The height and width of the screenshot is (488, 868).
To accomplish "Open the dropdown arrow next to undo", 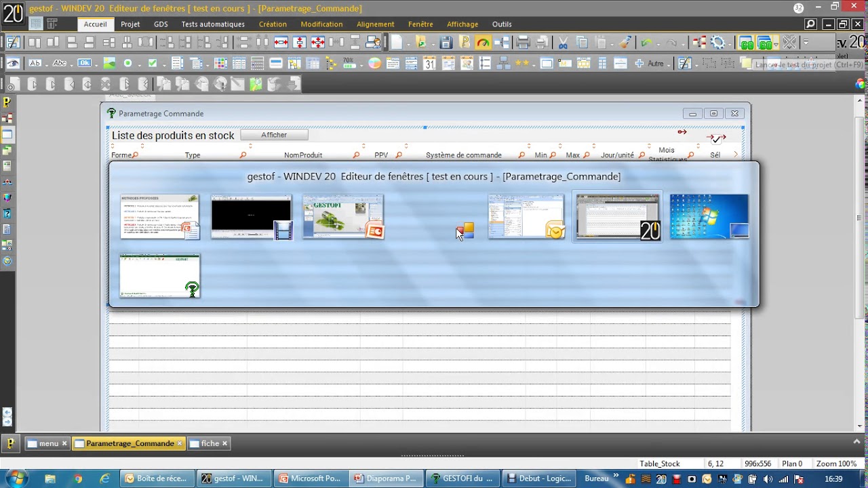I will (658, 43).
